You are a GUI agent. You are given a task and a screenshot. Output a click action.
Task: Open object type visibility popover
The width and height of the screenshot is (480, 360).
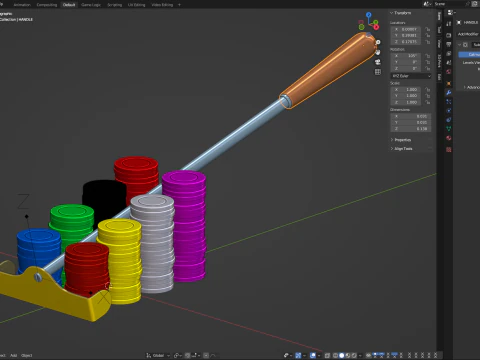(287, 355)
